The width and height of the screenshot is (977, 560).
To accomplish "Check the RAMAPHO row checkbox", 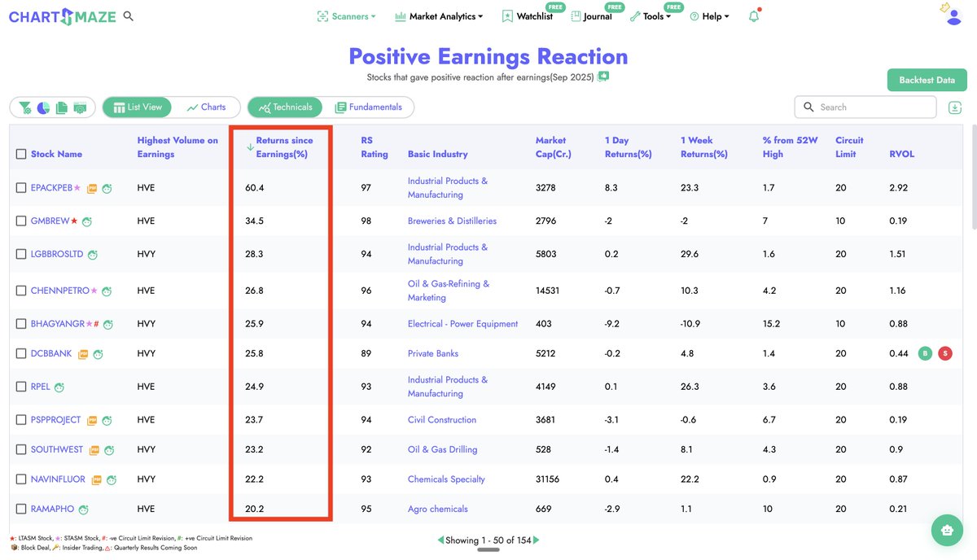I will (x=21, y=510).
